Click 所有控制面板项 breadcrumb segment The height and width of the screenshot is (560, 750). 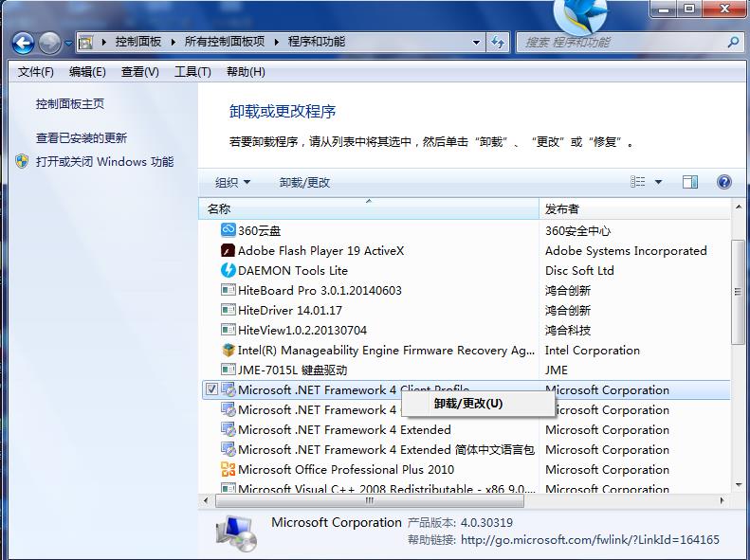pos(225,42)
